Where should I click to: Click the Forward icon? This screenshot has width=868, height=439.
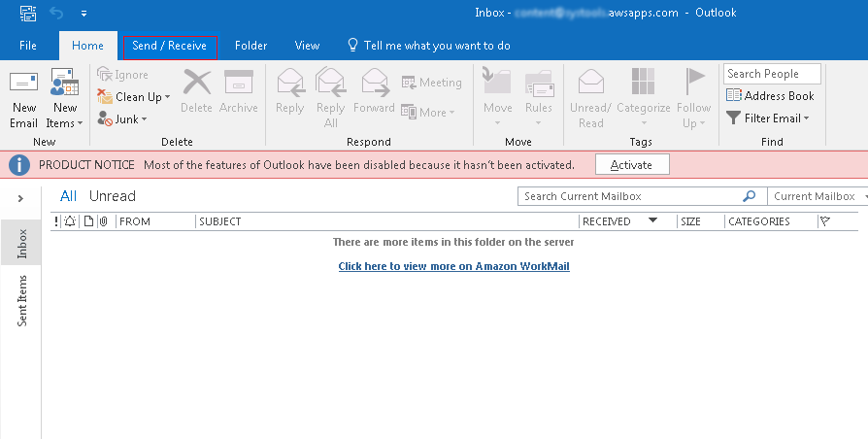tap(374, 82)
